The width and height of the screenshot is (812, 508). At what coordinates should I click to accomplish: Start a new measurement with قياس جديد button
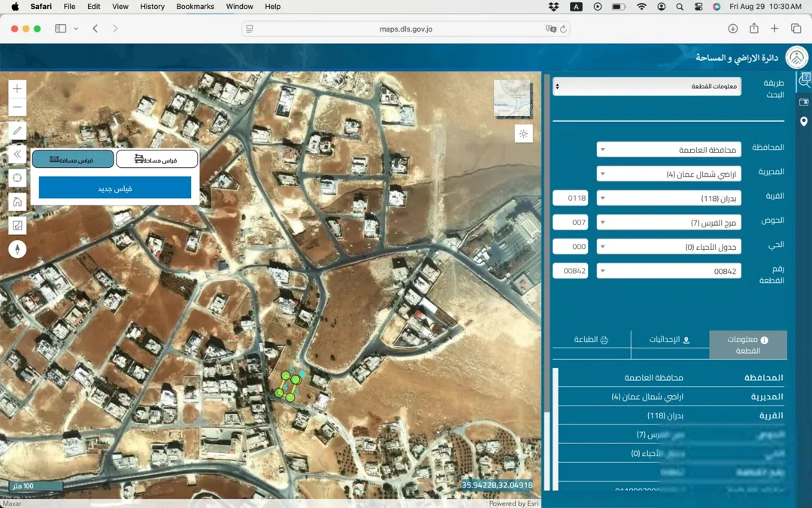tap(115, 187)
